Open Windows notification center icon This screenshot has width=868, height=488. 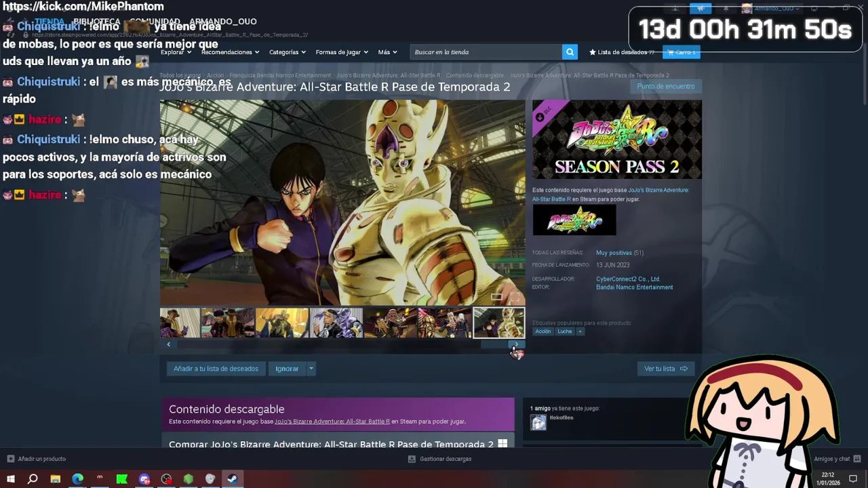click(x=853, y=479)
